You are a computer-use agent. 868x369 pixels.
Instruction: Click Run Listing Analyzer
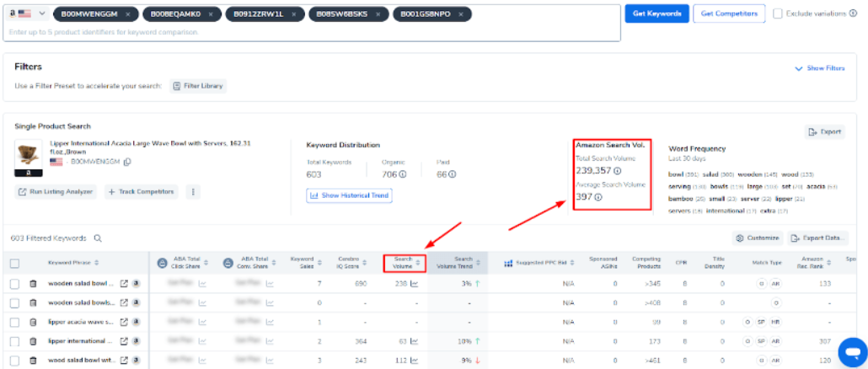pos(56,192)
